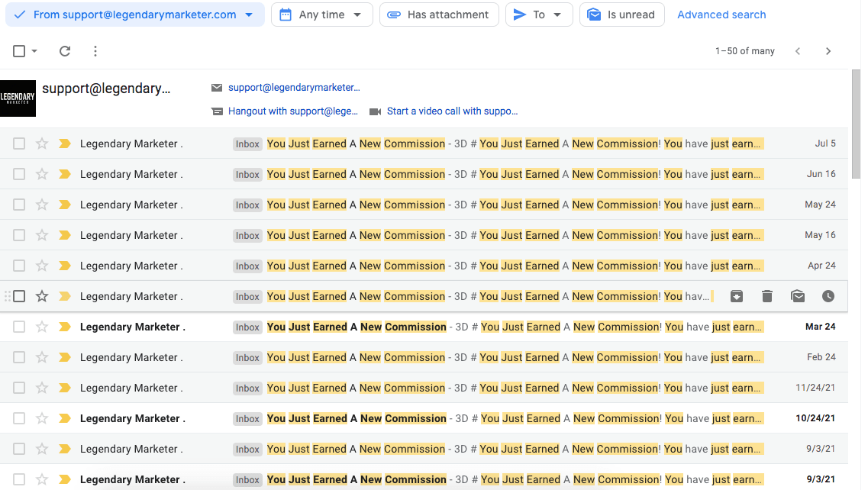Select the Mar 24 email checkbox
The height and width of the screenshot is (490, 868).
coord(19,327)
